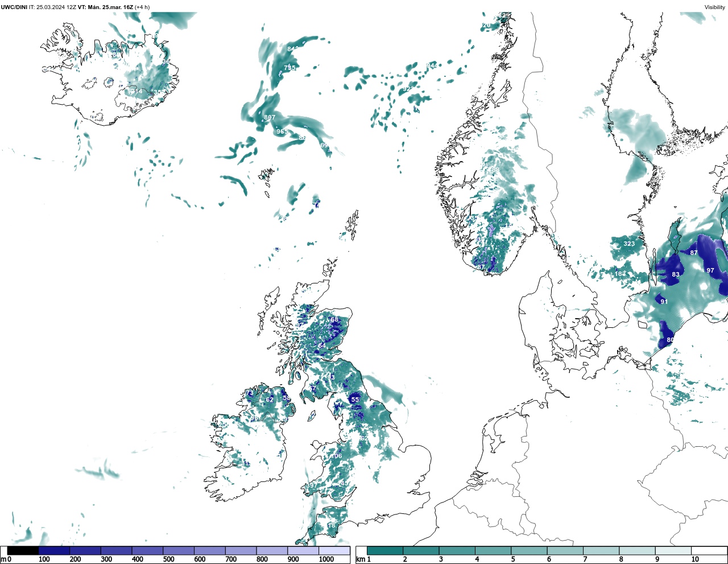Click the initial time '25.03.2024 12Z' text
The height and width of the screenshot is (564, 728).
[x=56, y=7]
